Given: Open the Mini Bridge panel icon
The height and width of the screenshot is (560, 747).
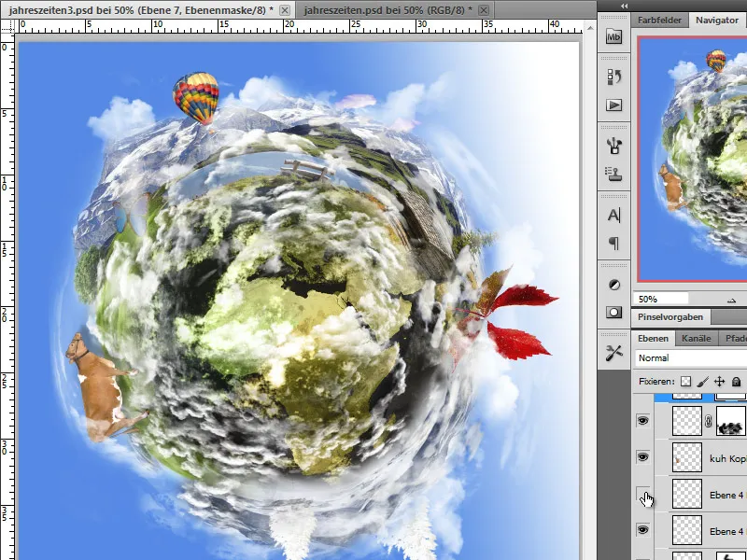Looking at the screenshot, I should tap(613, 36).
